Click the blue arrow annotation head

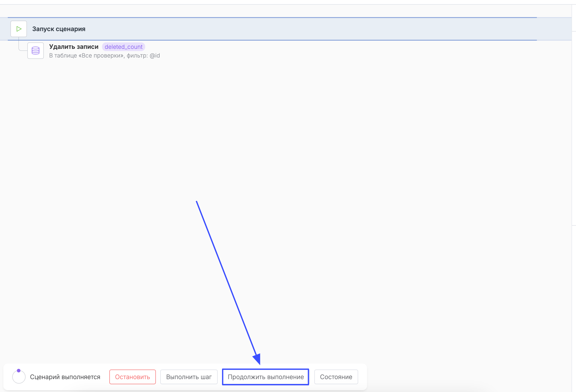[x=257, y=358]
